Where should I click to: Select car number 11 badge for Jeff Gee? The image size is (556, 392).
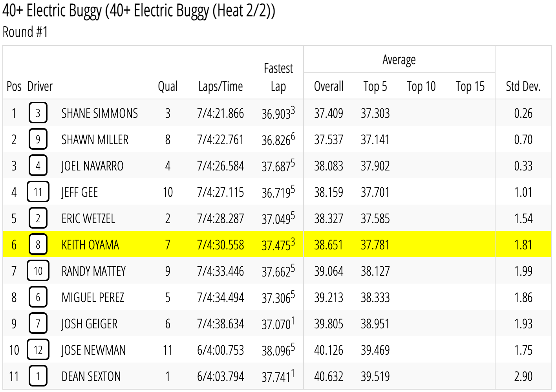click(38, 192)
